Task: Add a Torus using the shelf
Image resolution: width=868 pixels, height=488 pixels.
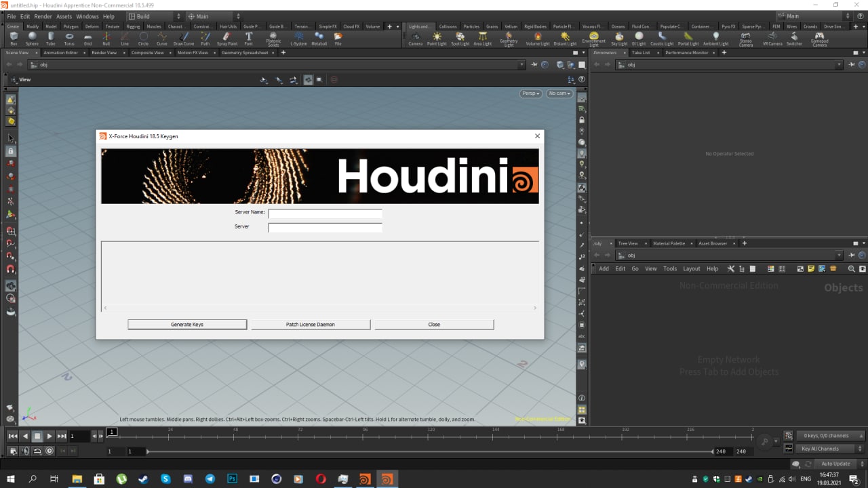Action: [x=69, y=39]
